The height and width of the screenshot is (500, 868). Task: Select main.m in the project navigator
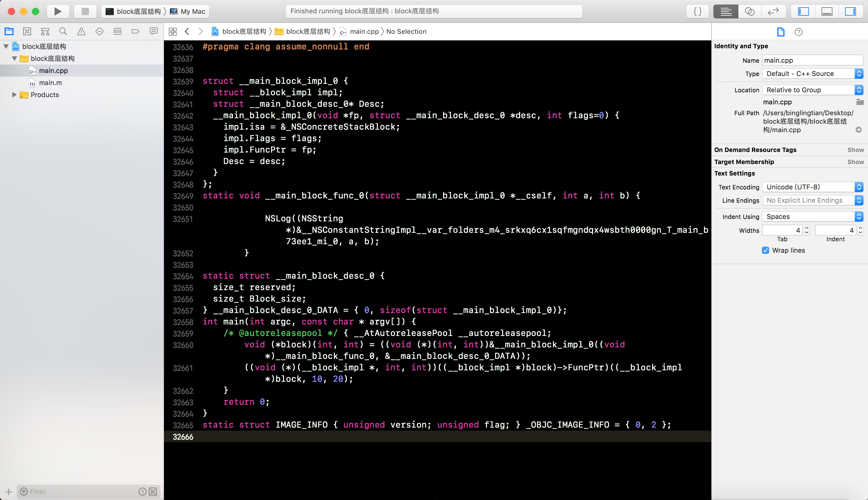pyautogui.click(x=50, y=83)
